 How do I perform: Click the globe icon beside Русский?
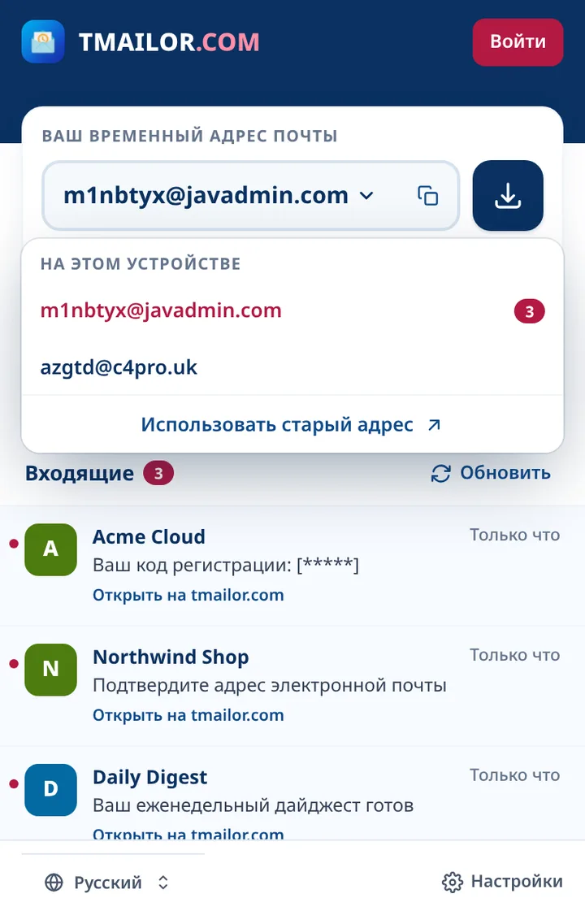[x=54, y=883]
